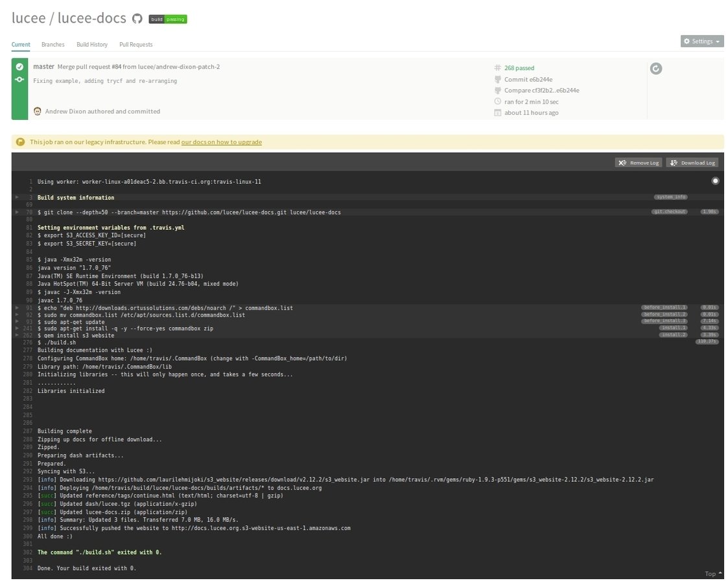Image resolution: width=728 pixels, height=583 pixels.
Task: Click the before_install.2 log tag
Action: 664,314
